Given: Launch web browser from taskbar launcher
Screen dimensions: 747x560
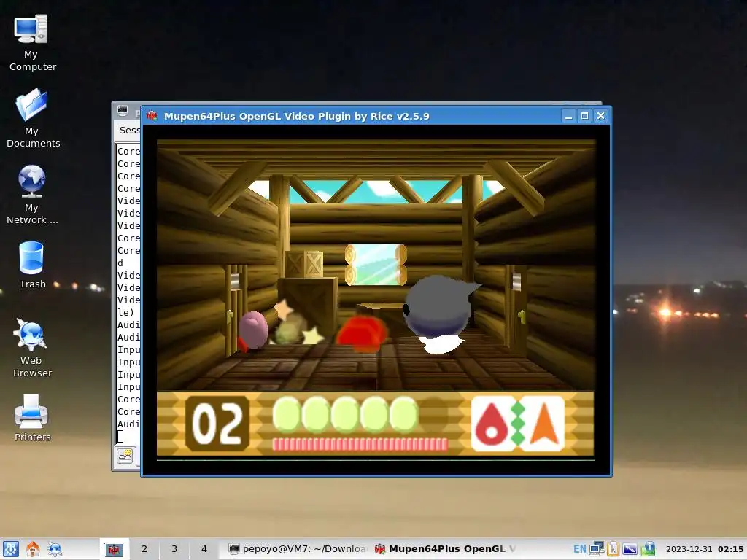Looking at the screenshot, I should 54,549.
